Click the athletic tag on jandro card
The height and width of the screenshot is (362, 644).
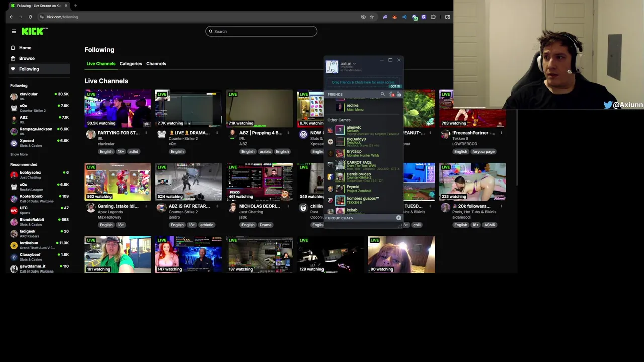coord(207,225)
